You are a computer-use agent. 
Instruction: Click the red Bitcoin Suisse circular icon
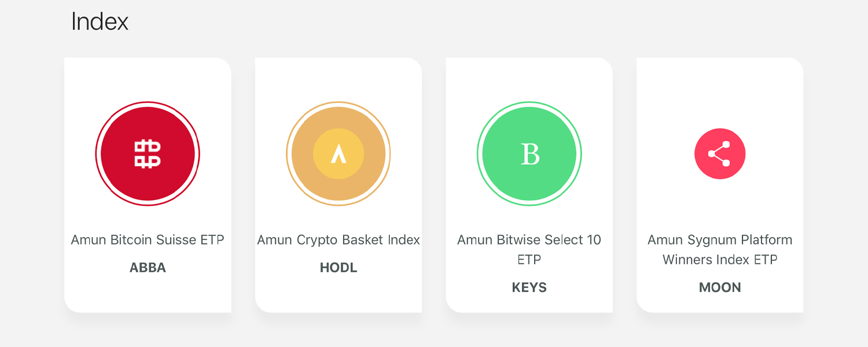[x=148, y=154]
